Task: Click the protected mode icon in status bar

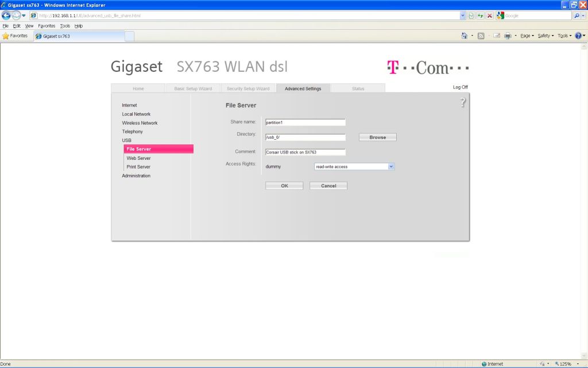Action: (x=542, y=364)
